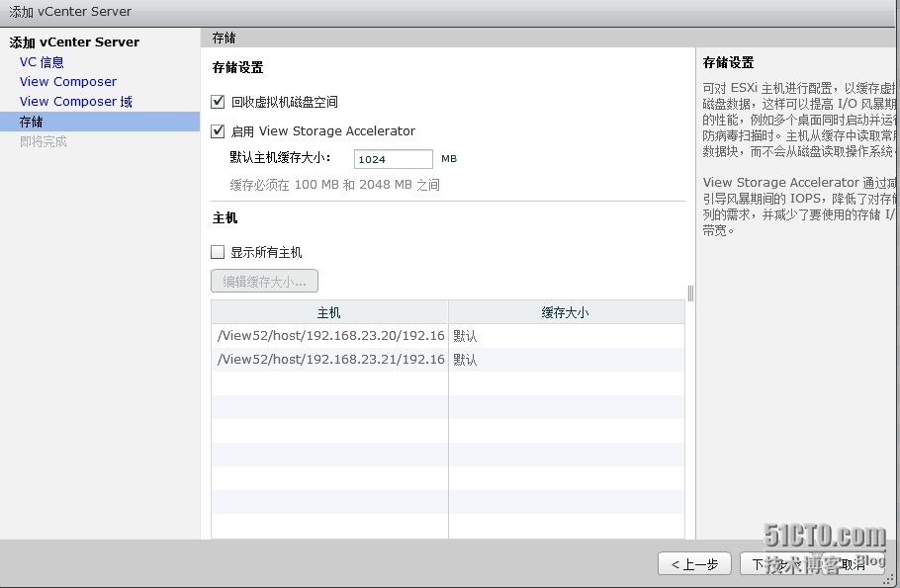Click the 编辑缓存大小... button
This screenshot has width=900, height=588.
click(x=264, y=281)
